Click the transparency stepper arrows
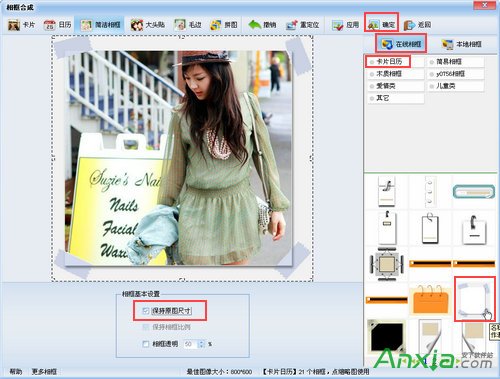The image size is (500, 379). [x=201, y=344]
